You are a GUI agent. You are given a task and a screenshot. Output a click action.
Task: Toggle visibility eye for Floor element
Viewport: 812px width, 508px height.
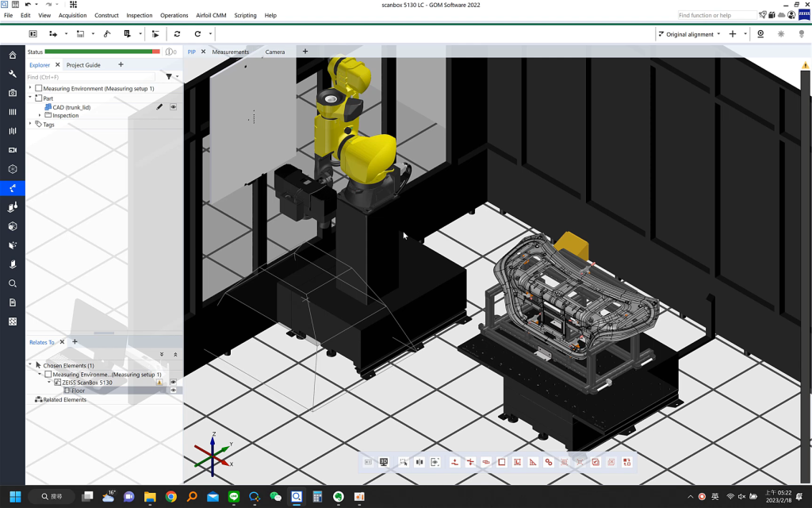[174, 391]
